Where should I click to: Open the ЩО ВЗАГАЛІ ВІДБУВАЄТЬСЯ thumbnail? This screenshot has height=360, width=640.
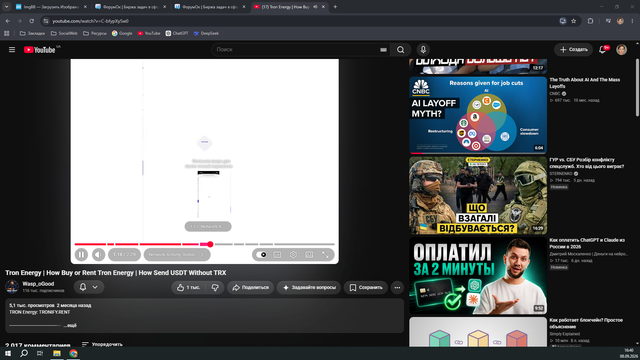(478, 196)
